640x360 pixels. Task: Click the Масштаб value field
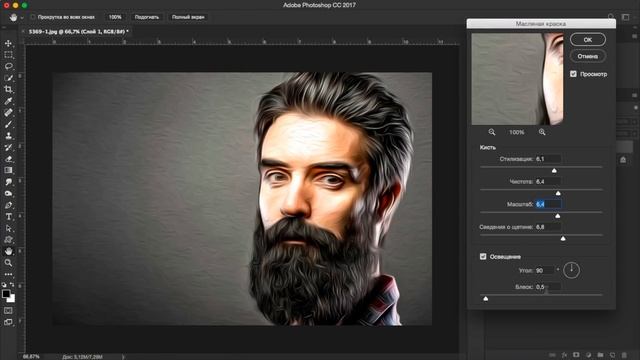coord(548,204)
